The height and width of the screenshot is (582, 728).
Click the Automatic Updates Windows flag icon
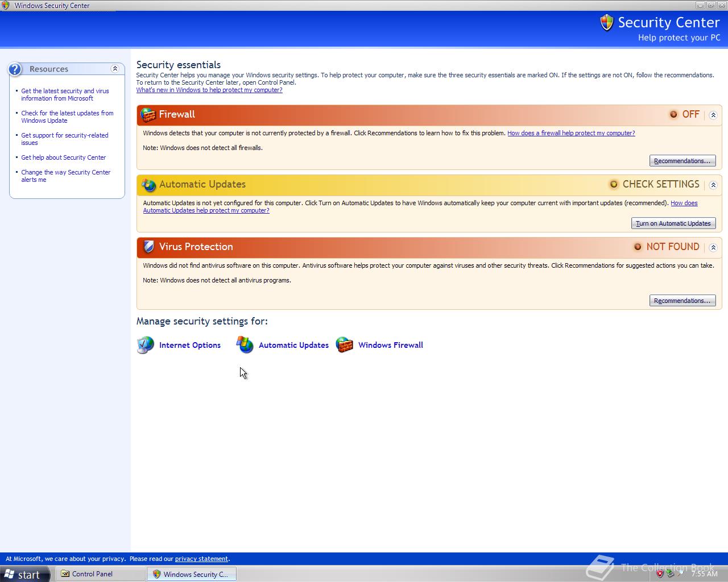click(245, 344)
